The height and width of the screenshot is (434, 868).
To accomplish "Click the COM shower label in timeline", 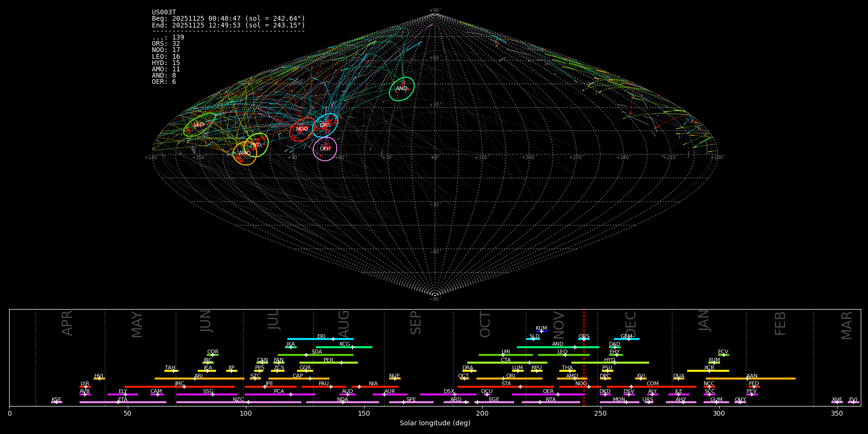I will (652, 384).
